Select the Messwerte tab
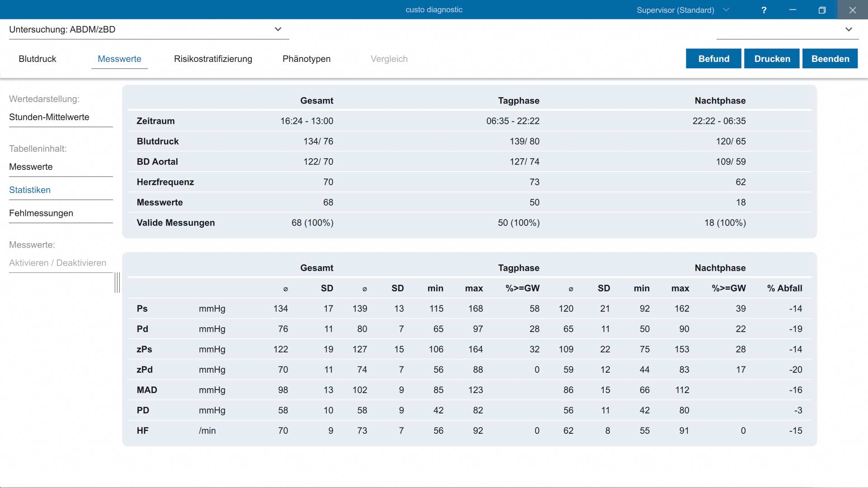The image size is (868, 488). (119, 59)
